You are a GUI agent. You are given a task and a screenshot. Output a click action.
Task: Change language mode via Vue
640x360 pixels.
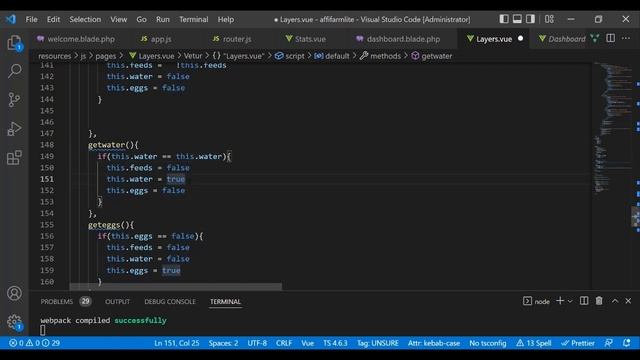pos(308,343)
